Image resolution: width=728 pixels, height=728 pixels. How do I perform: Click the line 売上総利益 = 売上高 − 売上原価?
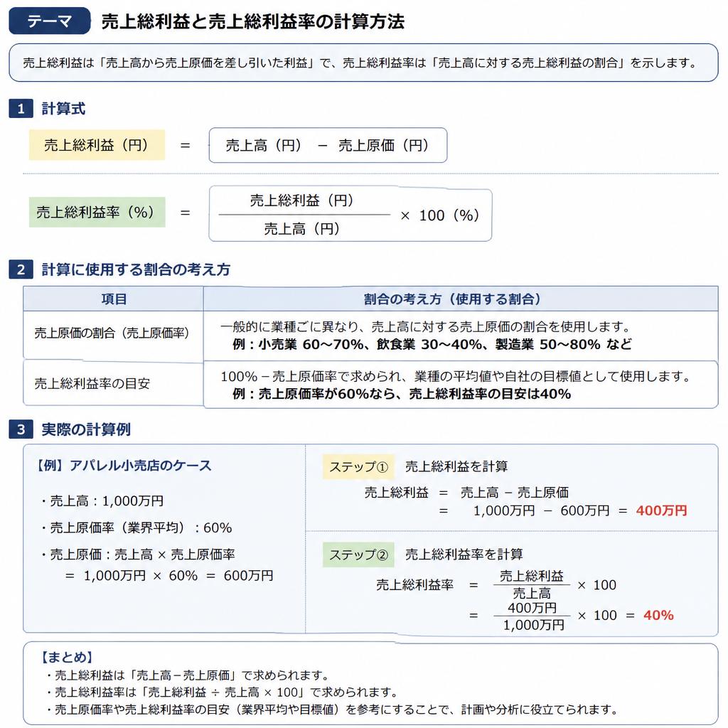pyautogui.click(x=466, y=493)
